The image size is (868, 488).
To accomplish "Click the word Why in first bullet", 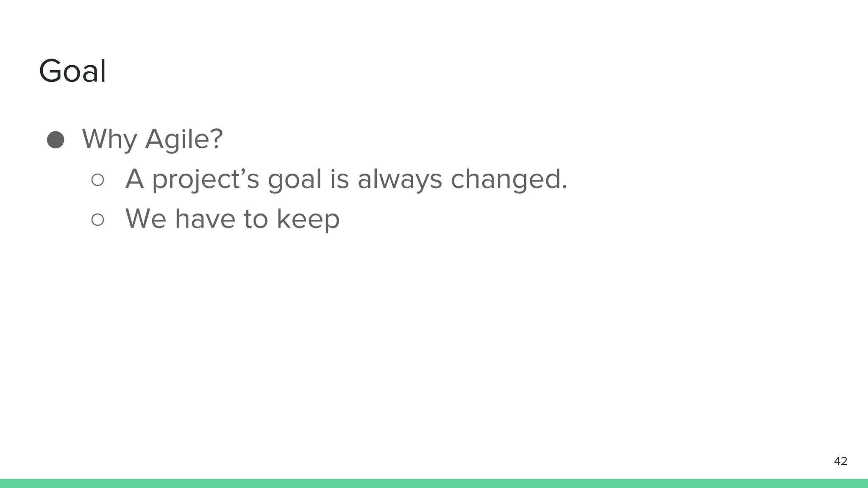I will [109, 139].
